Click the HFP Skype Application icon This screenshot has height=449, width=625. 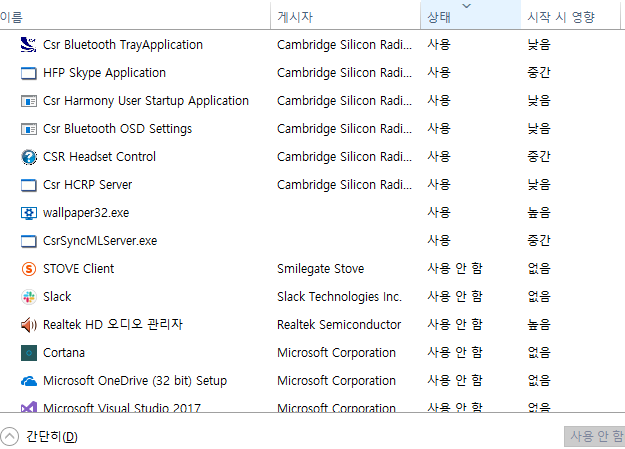29,73
